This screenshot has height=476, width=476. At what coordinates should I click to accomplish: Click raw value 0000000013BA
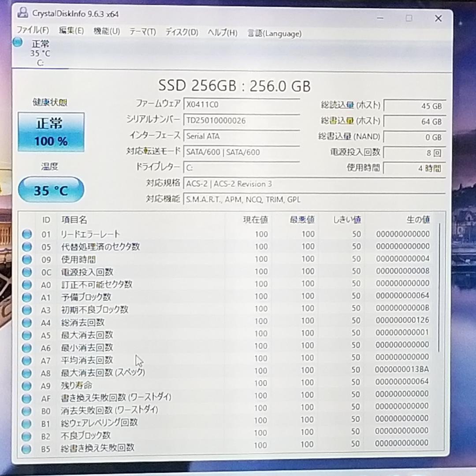tap(402, 369)
